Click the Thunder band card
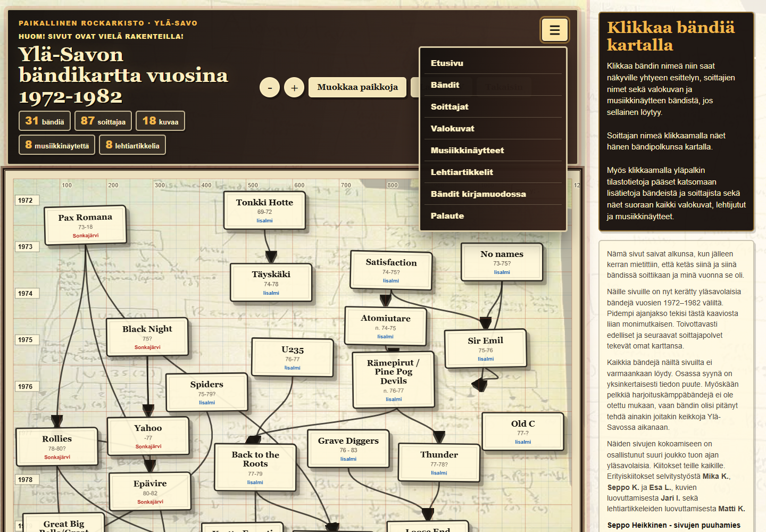 [x=439, y=463]
